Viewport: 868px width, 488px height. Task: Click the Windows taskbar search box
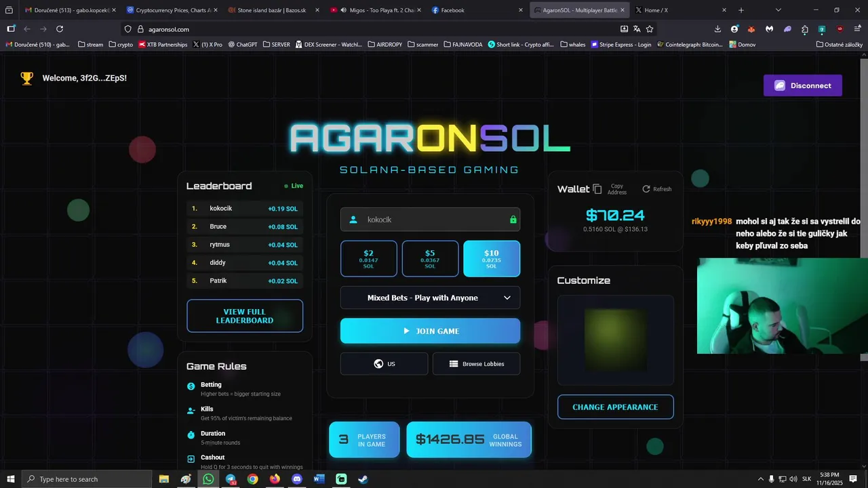(87, 479)
